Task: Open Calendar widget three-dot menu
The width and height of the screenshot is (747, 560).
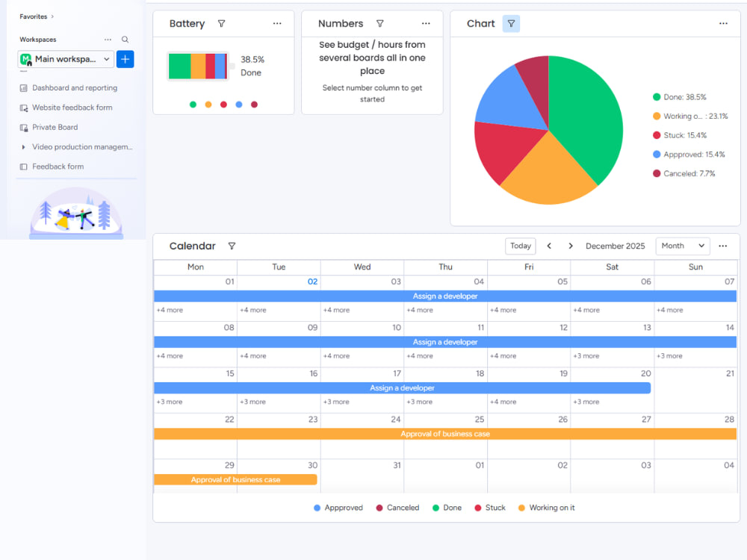Action: (x=722, y=246)
